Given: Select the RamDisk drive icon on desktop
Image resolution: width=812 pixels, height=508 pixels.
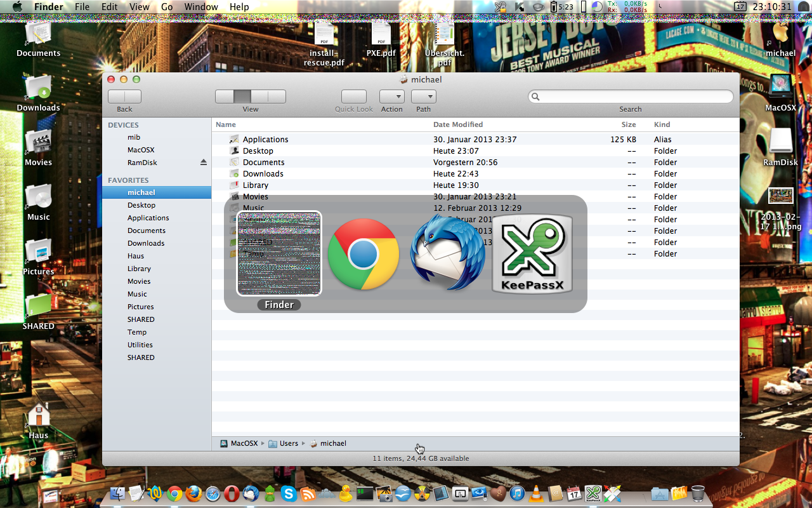Looking at the screenshot, I should pyautogui.click(x=780, y=147).
